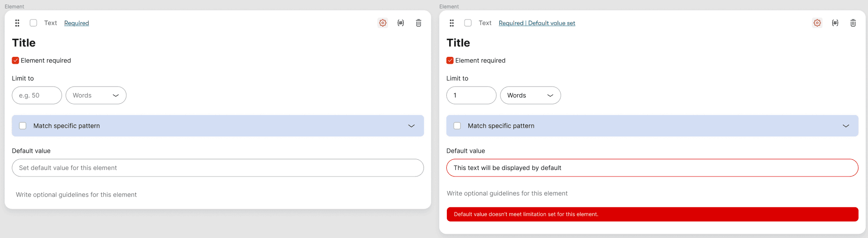868x238 pixels.
Task: Open settings gear on left element
Action: pyautogui.click(x=382, y=23)
